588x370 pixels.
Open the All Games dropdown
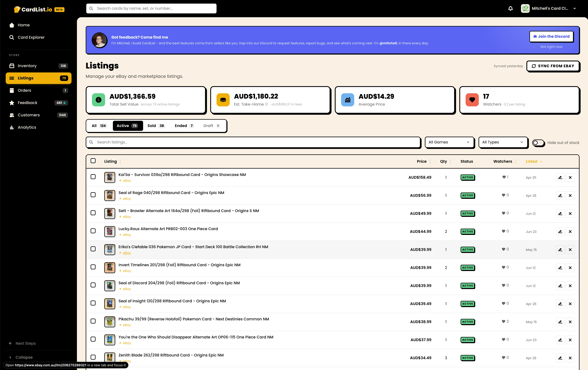(x=449, y=142)
